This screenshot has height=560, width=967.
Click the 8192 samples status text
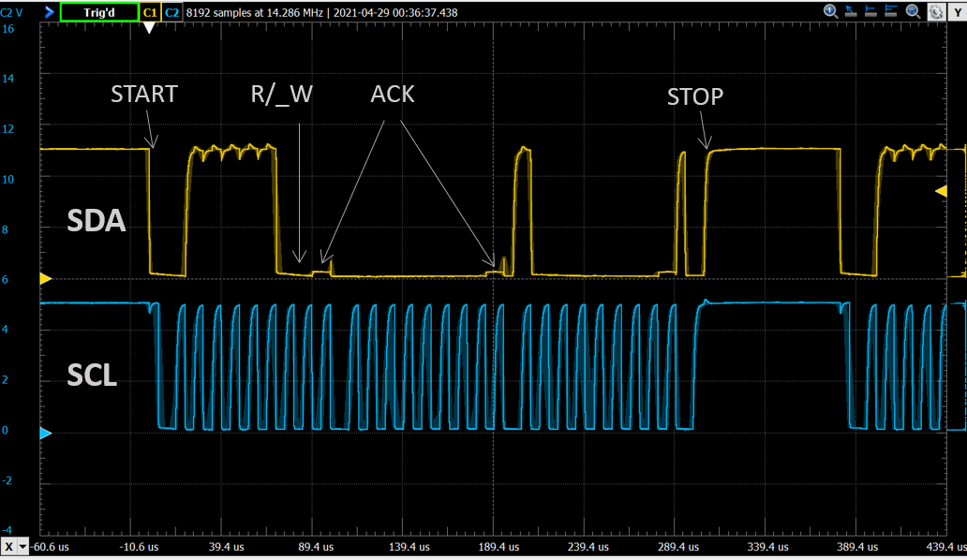251,11
